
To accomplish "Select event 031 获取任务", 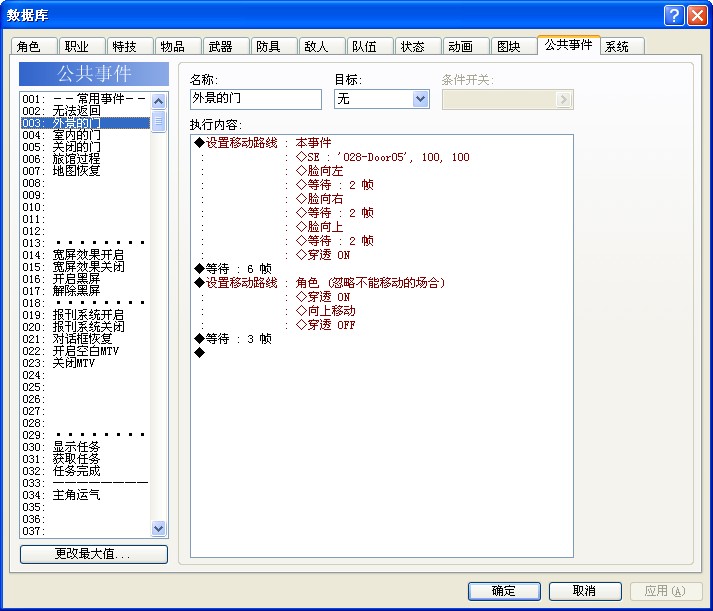I will (x=85, y=459).
